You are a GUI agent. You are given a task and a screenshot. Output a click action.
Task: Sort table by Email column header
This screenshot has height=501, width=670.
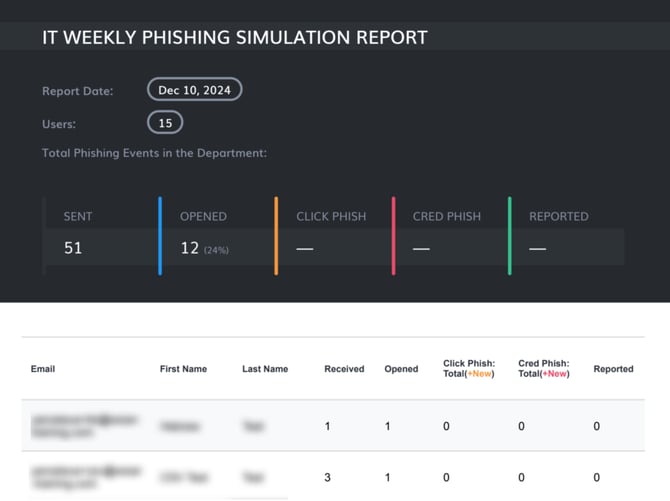click(x=43, y=369)
